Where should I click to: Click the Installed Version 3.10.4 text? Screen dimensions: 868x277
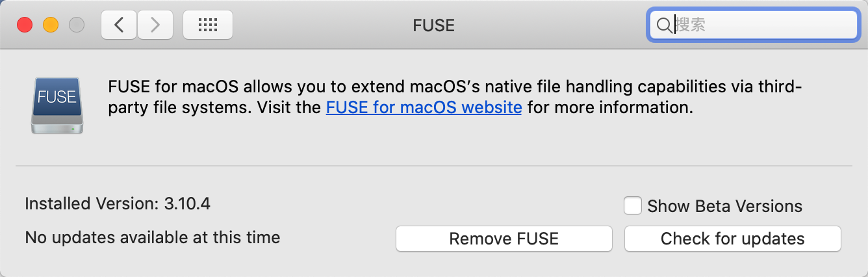(x=118, y=204)
